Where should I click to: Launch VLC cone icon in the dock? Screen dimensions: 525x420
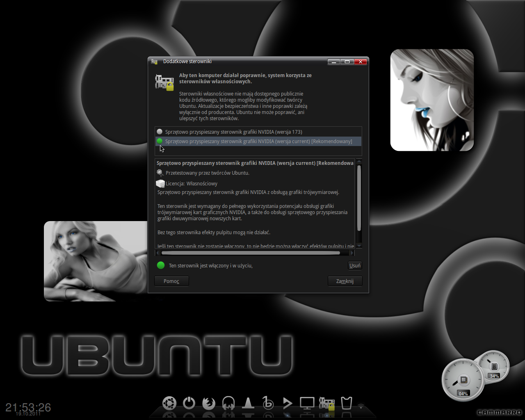pos(248,403)
